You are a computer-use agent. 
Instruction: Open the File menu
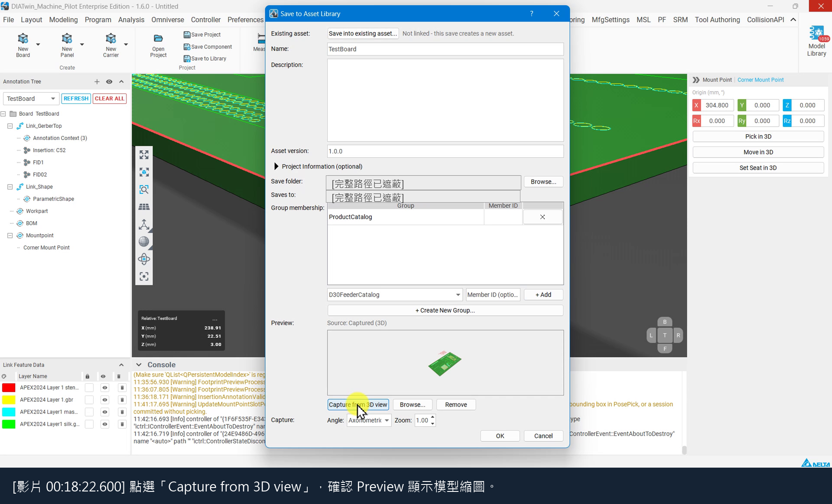pos(8,19)
